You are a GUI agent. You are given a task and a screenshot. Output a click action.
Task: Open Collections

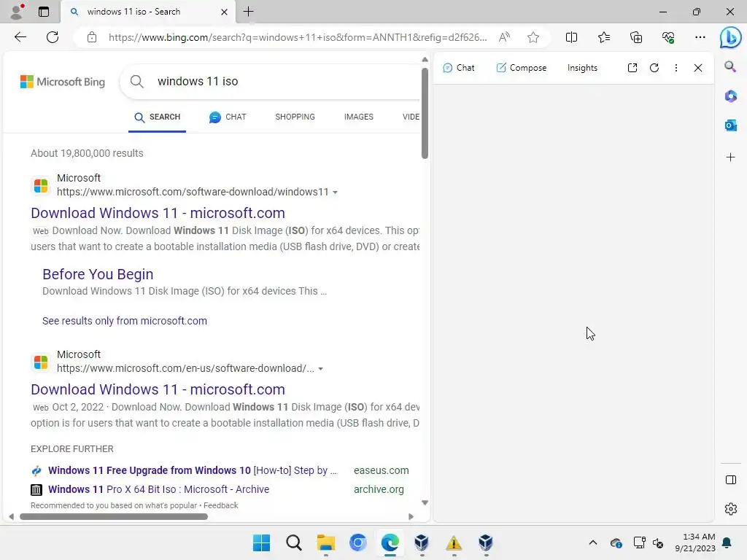click(x=636, y=37)
